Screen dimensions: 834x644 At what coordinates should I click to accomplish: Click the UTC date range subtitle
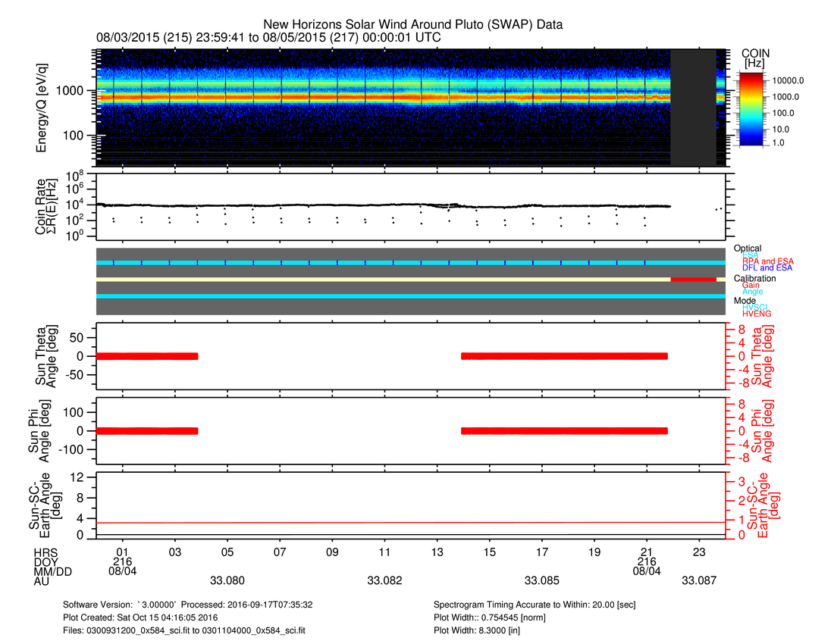coord(268,37)
